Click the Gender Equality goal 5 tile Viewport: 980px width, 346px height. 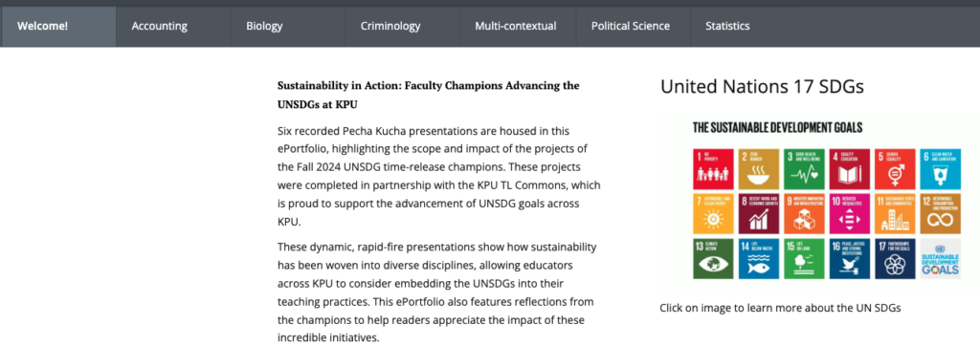[x=895, y=168]
